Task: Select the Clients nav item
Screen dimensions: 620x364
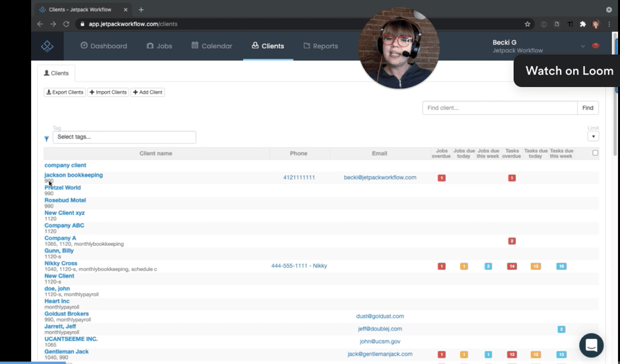Action: pos(267,45)
